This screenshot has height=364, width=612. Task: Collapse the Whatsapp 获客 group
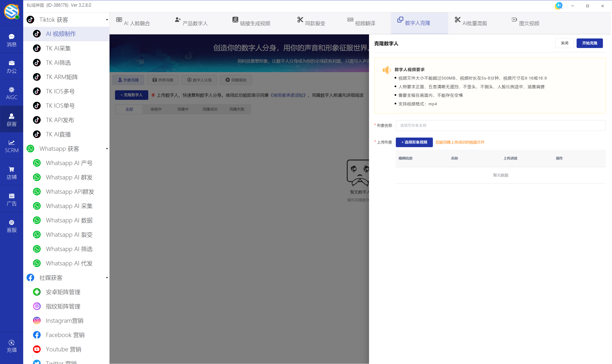click(x=107, y=149)
